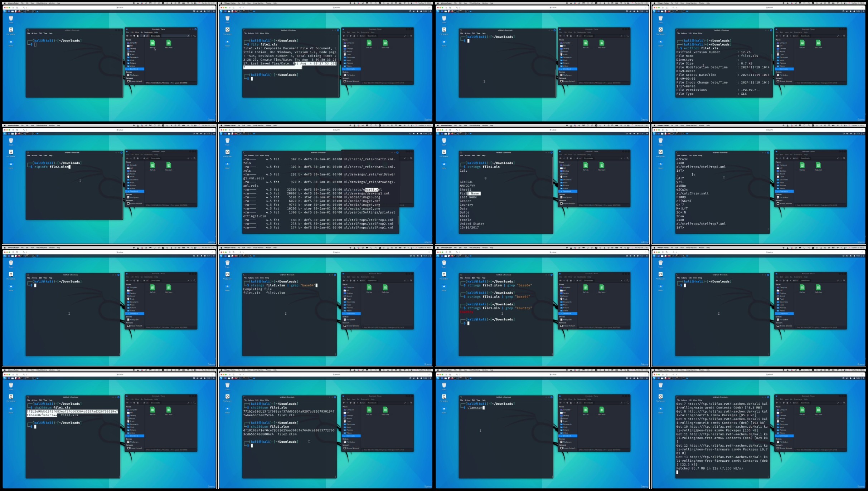Open terminal Actions menu in 'strings file1.xls' frame

(467, 156)
